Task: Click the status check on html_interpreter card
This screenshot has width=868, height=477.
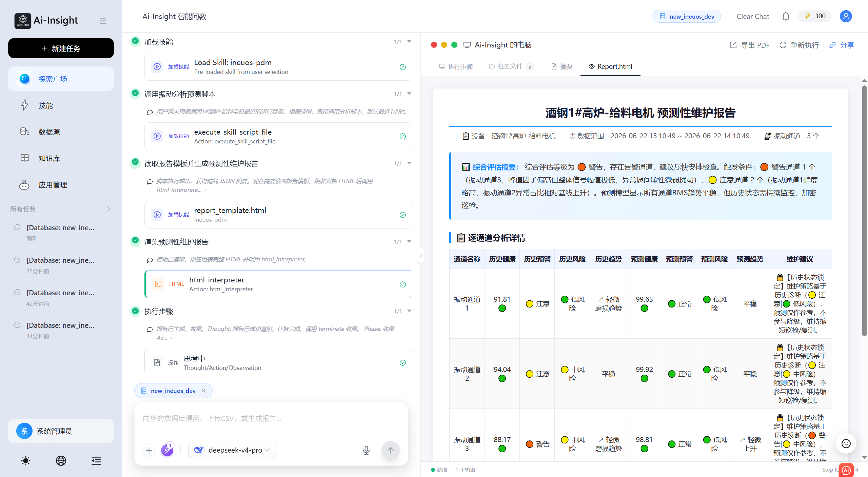Action: (403, 284)
